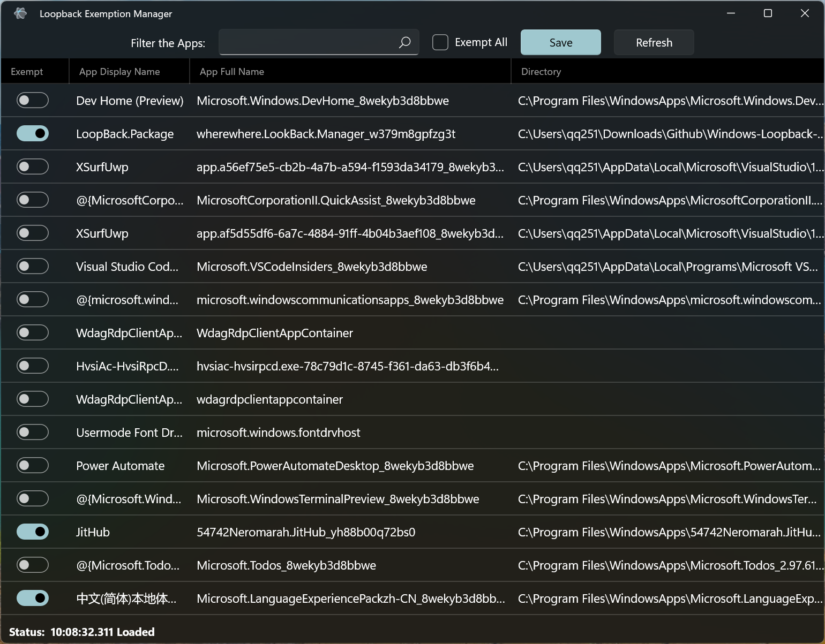Toggle exemption for WdagRdpClientAppContainer row
Image resolution: width=825 pixels, height=644 pixels.
(x=33, y=332)
